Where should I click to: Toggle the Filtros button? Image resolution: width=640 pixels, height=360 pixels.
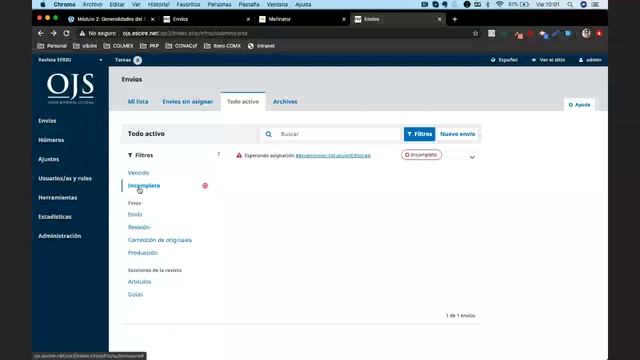pyautogui.click(x=419, y=134)
